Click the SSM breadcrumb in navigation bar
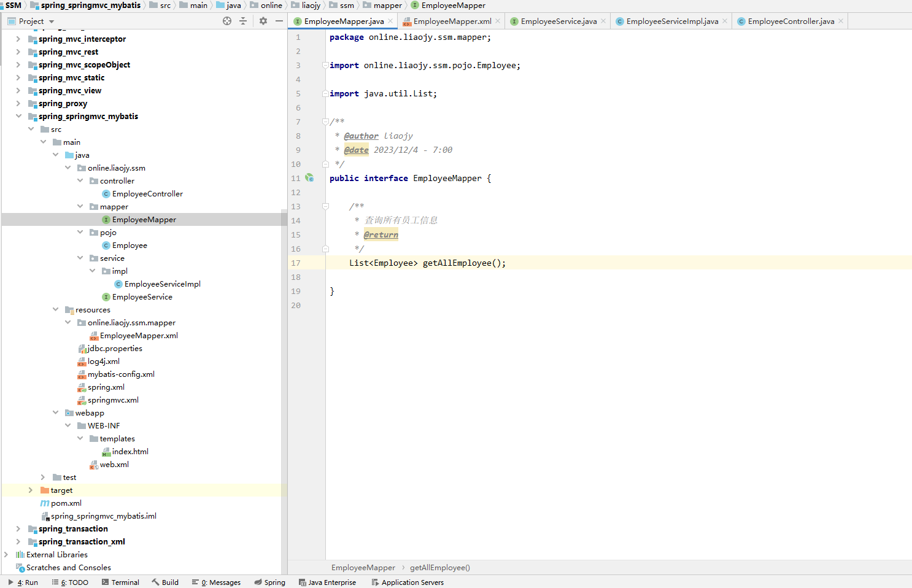This screenshot has height=588, width=912. pyautogui.click(x=13, y=5)
